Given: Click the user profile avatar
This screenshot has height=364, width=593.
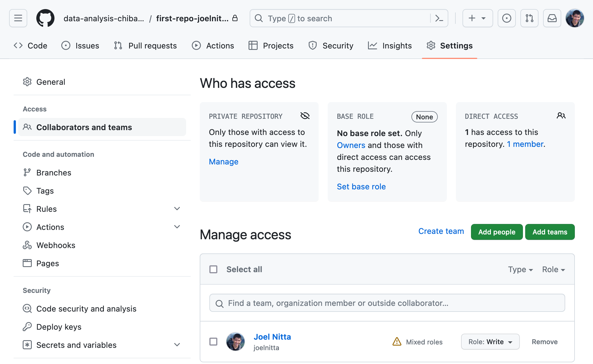Looking at the screenshot, I should (x=575, y=18).
